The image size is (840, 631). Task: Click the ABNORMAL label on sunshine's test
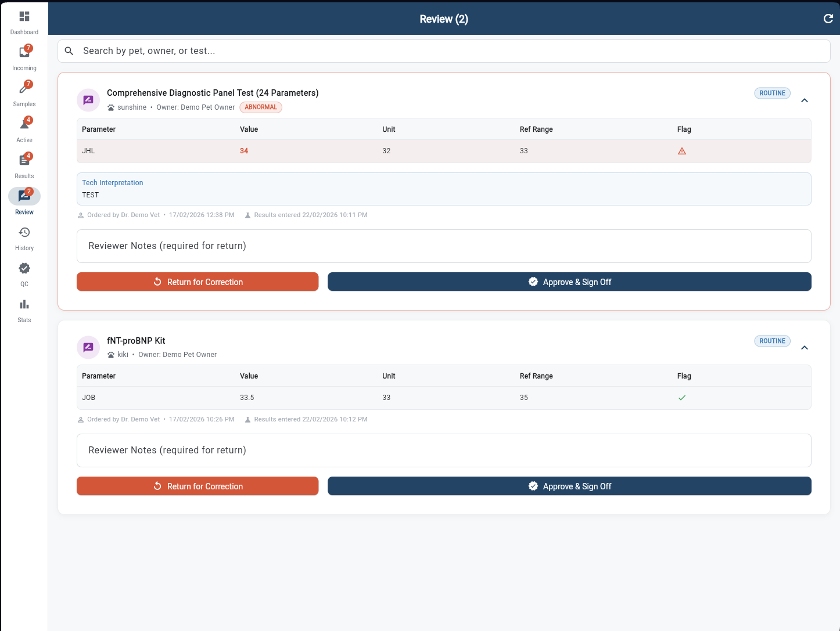261,107
